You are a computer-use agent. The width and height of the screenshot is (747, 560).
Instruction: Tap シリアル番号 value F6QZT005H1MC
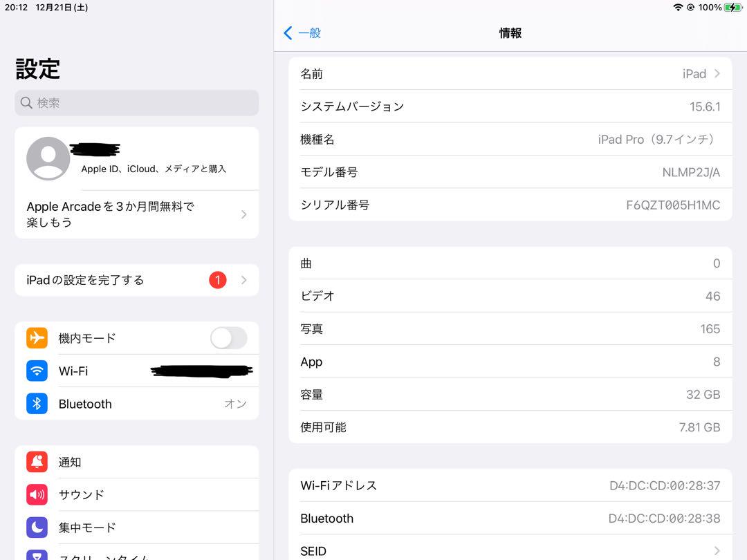pos(673,205)
